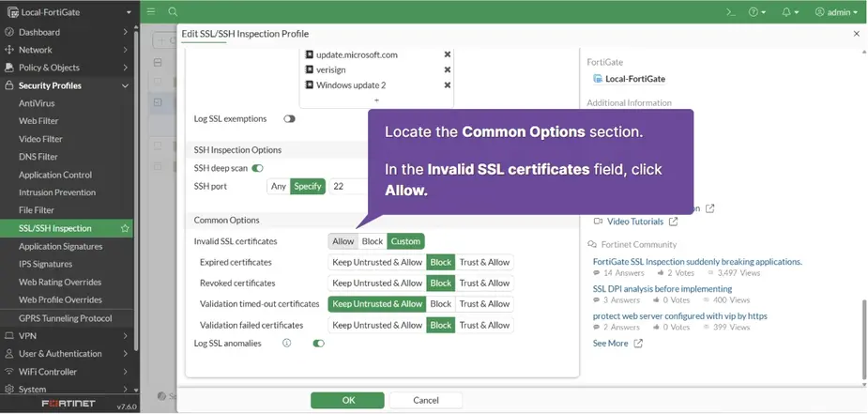Toggle Log SSL exemptions switch
Screen dimensions: 868x414
click(x=290, y=119)
